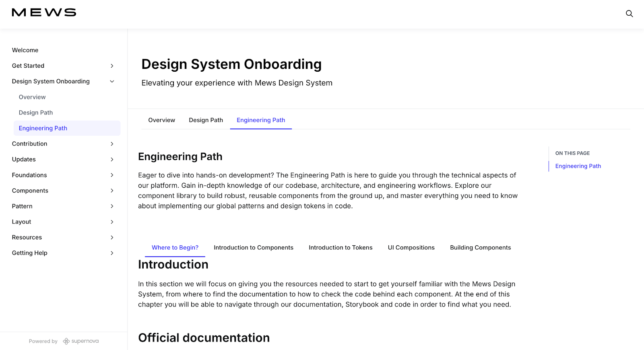Expand the Resources section chevron

112,237
